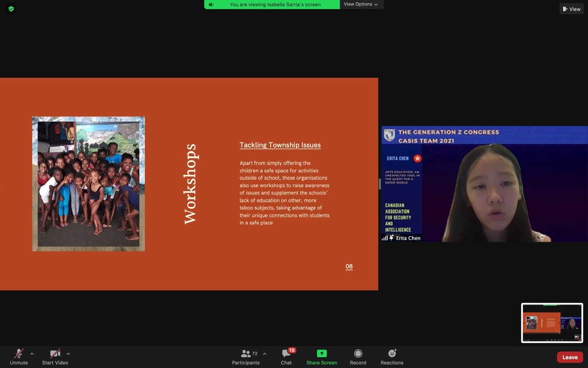
Task: Click the green encryption shield icon
Action: pyautogui.click(x=11, y=9)
